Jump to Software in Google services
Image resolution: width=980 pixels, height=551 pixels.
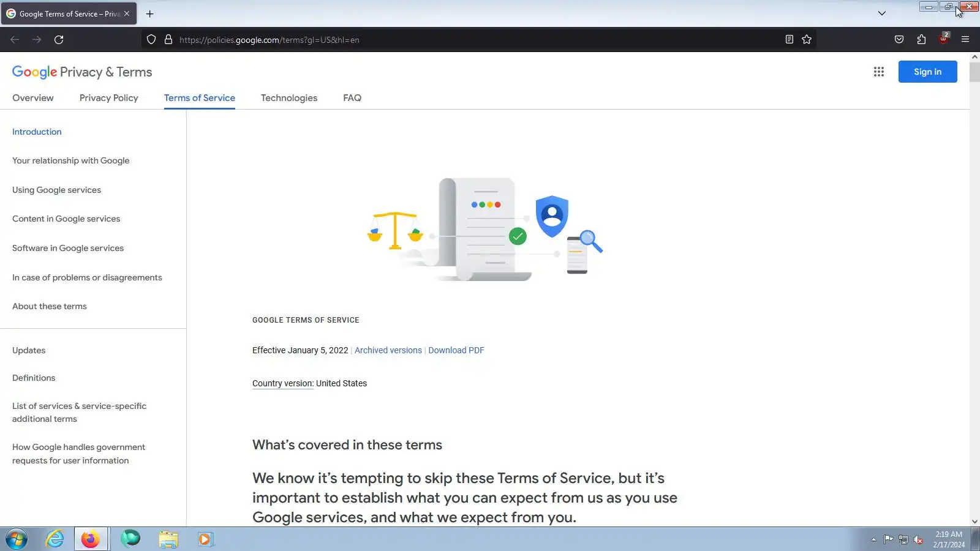pos(68,248)
